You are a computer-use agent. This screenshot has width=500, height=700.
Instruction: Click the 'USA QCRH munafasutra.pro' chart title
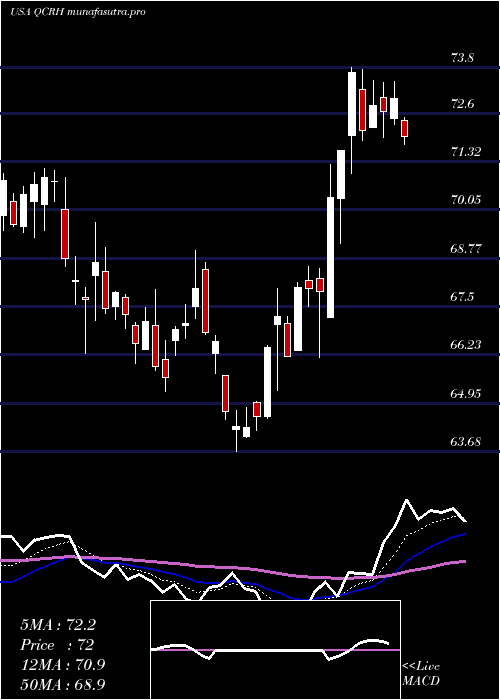pyautogui.click(x=77, y=12)
